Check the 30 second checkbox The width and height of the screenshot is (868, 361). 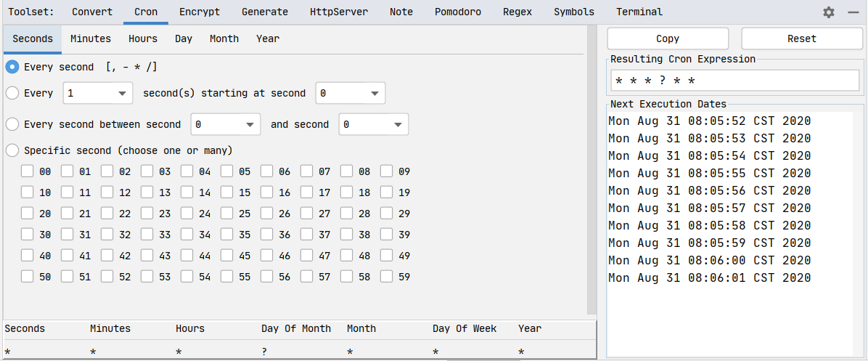(x=27, y=235)
